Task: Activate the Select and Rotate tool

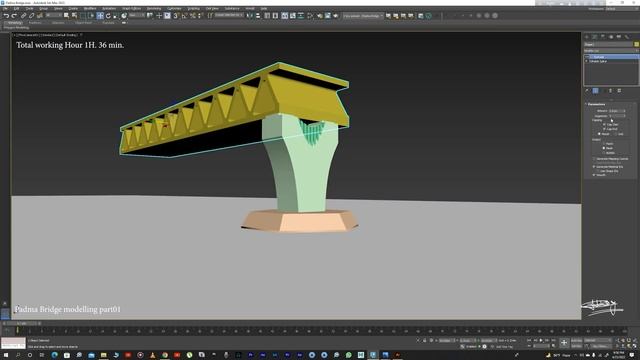Action: pos(108,16)
